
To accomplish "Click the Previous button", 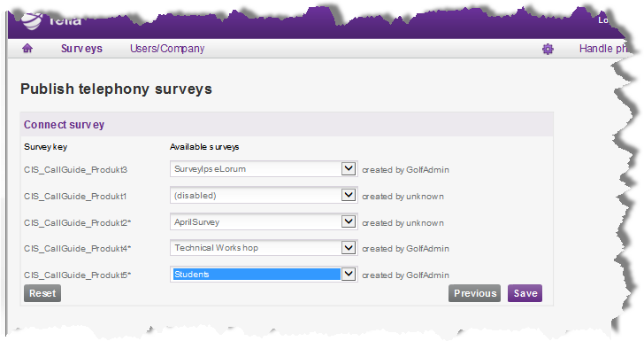I will click(x=474, y=293).
